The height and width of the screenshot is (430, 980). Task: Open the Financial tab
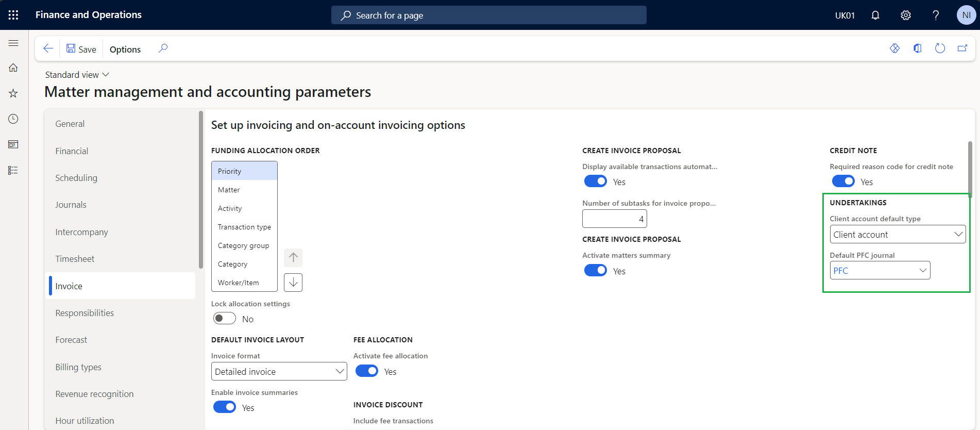[121, 151]
